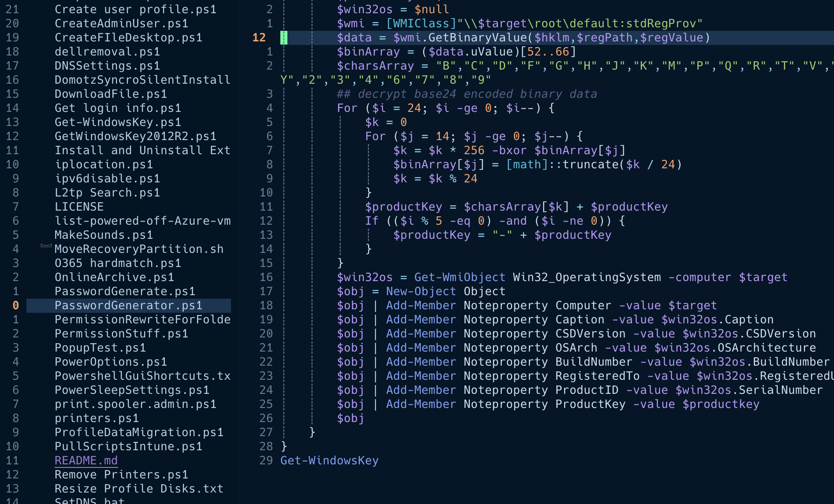Click the orange line number 12
Screen dimensions: 834x504
coord(260,37)
